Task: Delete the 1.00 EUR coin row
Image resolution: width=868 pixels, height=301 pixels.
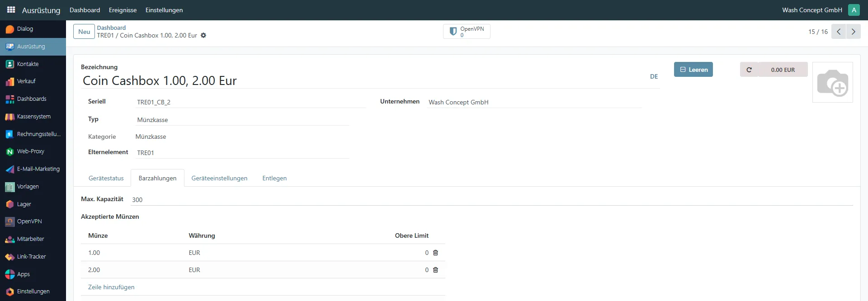Action: coord(435,253)
